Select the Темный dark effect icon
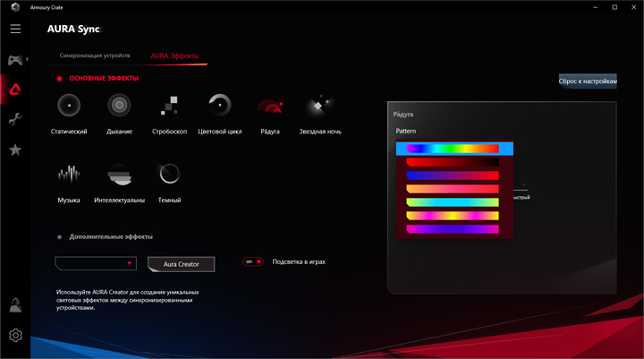The image size is (644, 359). 169,174
